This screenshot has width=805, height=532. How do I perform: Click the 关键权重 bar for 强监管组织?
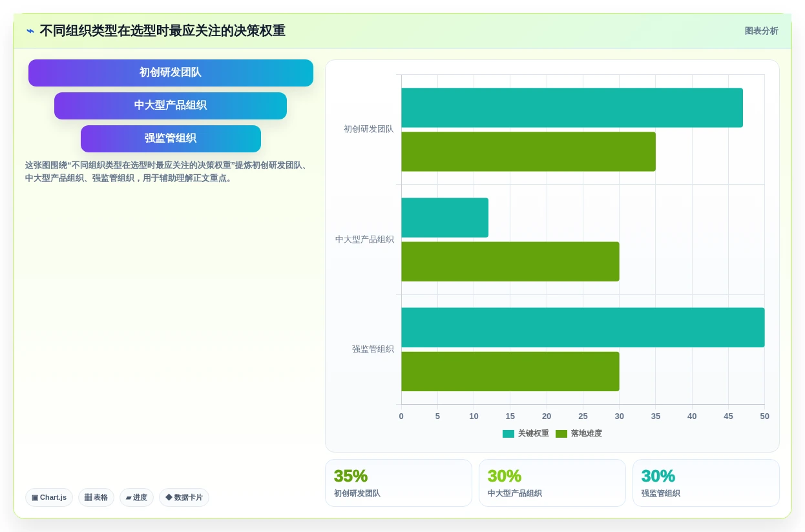tap(583, 327)
